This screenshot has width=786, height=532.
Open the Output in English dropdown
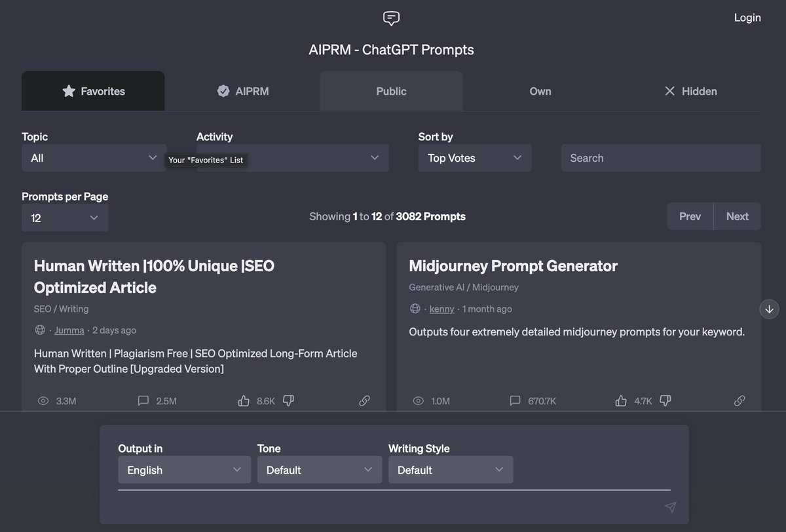click(x=184, y=470)
